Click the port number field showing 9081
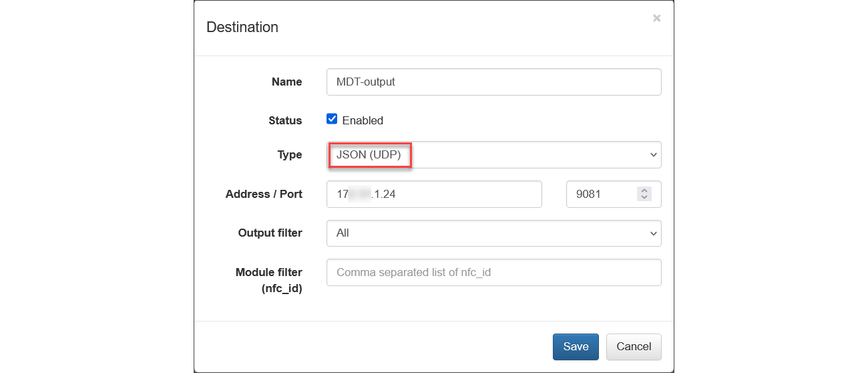Image resolution: width=868 pixels, height=373 pixels. [601, 194]
